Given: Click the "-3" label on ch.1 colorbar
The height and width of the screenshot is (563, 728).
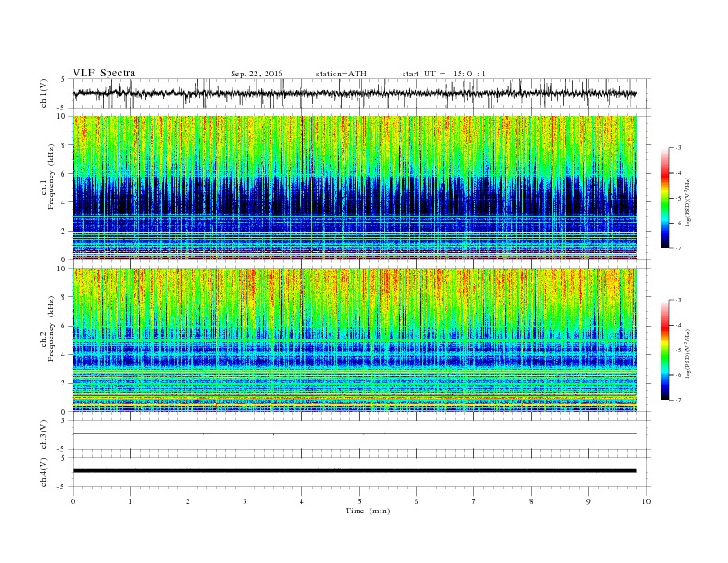Looking at the screenshot, I should coord(677,148).
